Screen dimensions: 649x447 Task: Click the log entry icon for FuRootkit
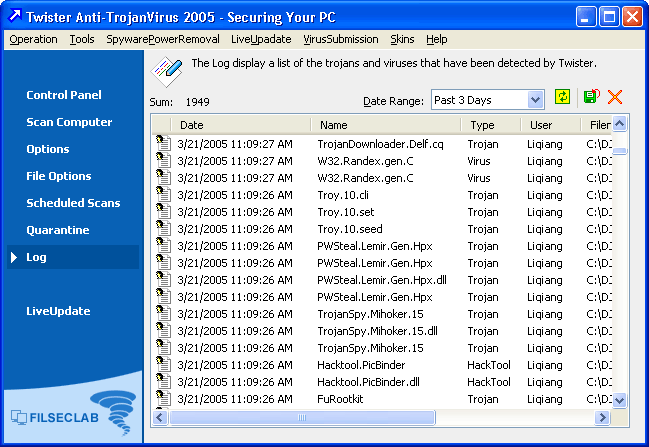pos(164,399)
